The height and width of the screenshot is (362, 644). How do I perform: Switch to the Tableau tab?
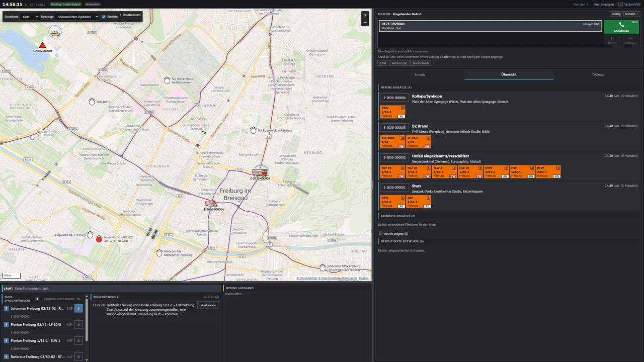pos(598,74)
